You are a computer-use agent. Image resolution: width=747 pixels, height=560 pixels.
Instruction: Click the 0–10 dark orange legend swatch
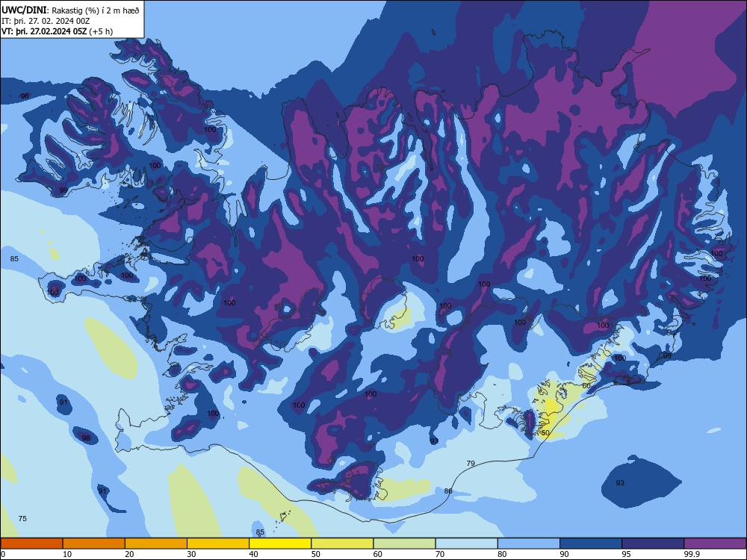pyautogui.click(x=31, y=544)
